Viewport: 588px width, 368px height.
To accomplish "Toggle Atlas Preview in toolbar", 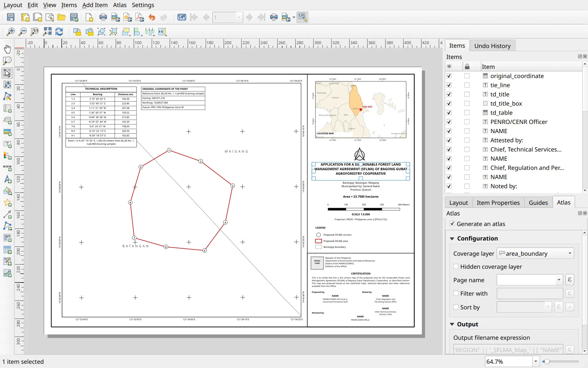I will pyautogui.click(x=182, y=17).
